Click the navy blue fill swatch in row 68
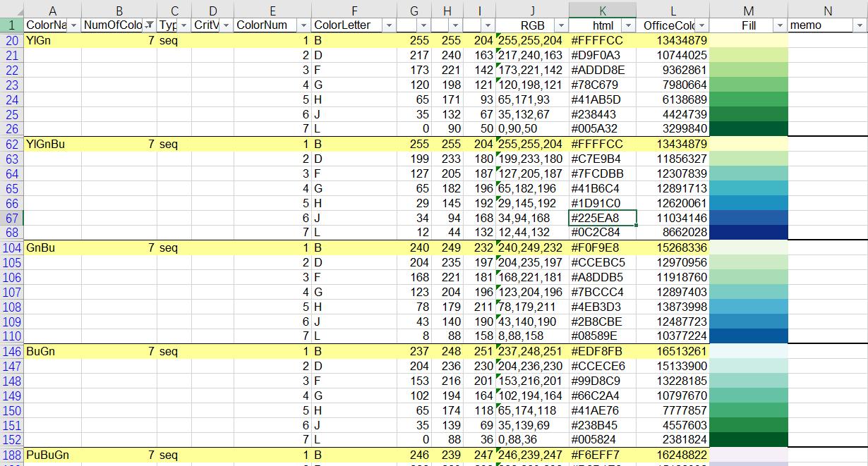 pos(749,233)
